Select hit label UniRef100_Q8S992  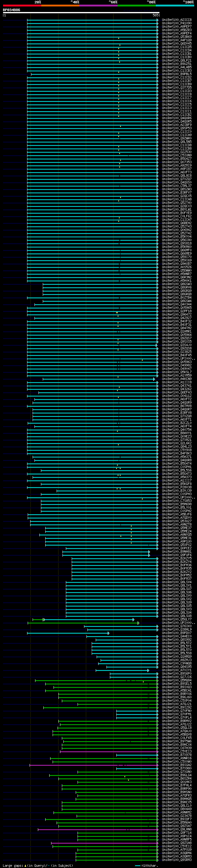point(177,640)
